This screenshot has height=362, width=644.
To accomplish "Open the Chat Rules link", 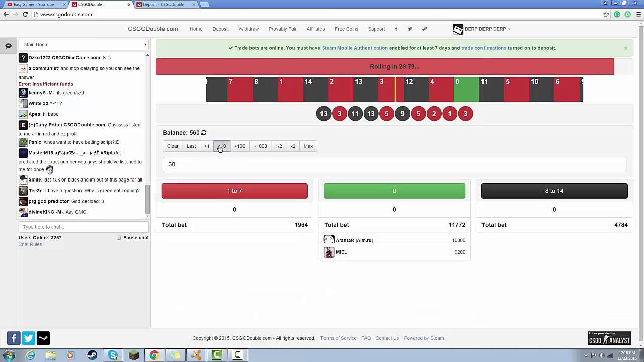I will click(30, 244).
